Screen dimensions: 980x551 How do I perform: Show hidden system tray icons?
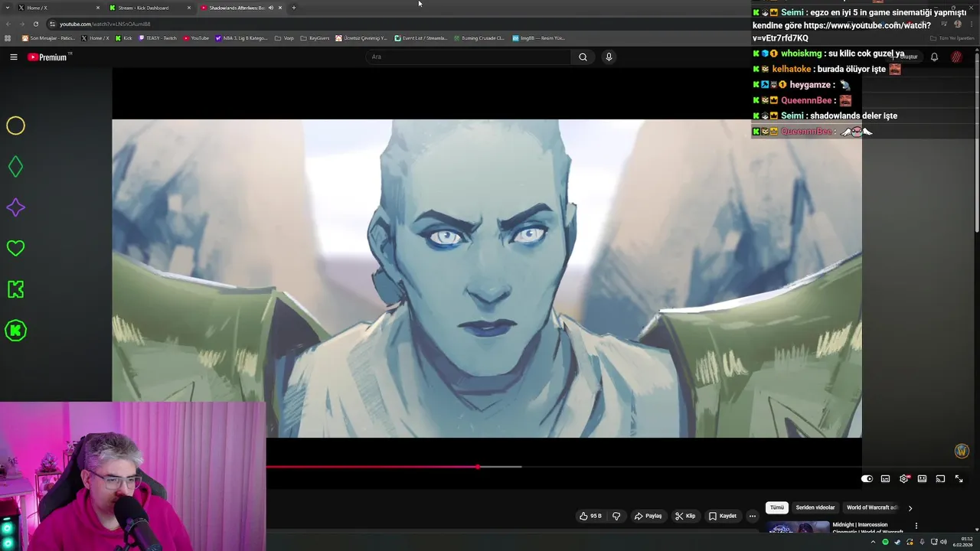pyautogui.click(x=873, y=542)
